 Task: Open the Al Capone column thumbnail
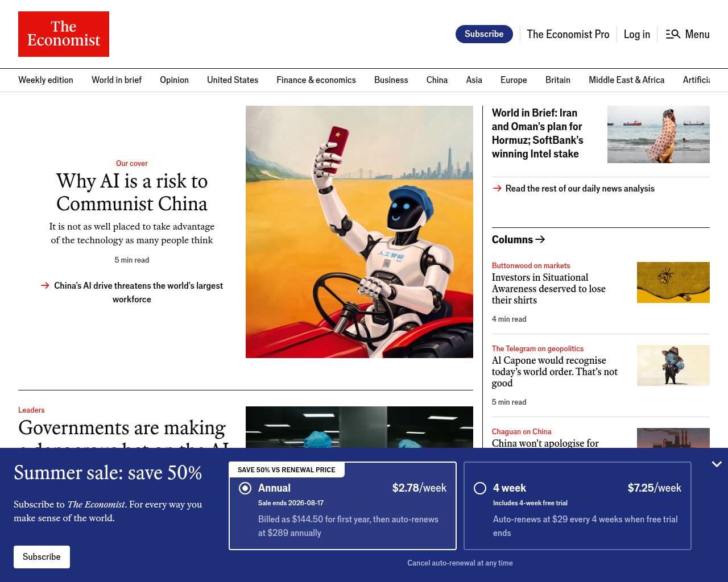pos(673,365)
